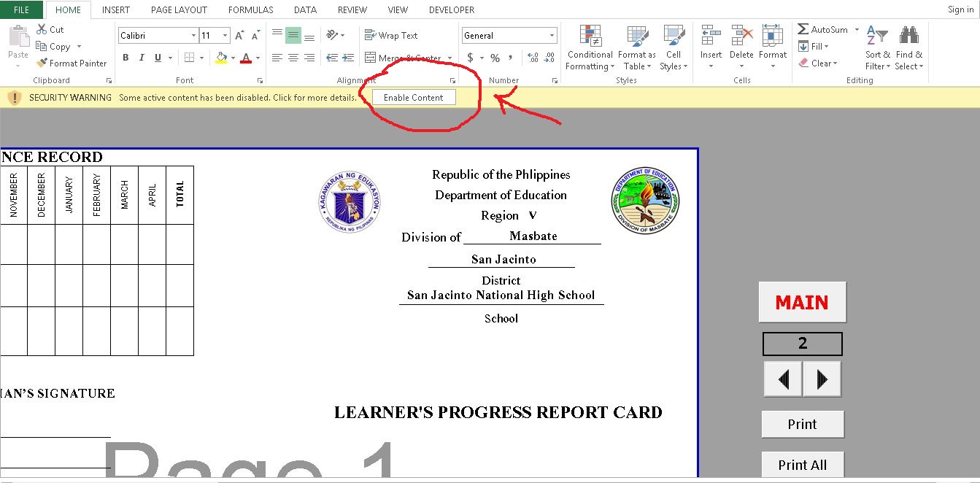Viewport: 980px width, 483px height.
Task: Switch to the FORMULAS ribbon tab
Action: tap(250, 9)
